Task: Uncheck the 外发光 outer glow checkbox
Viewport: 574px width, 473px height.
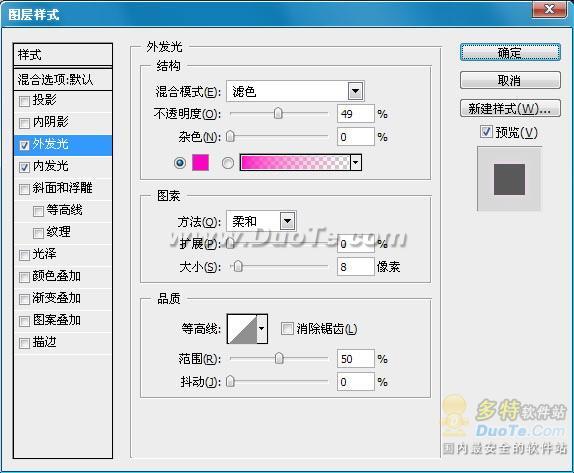Action: pyautogui.click(x=24, y=145)
